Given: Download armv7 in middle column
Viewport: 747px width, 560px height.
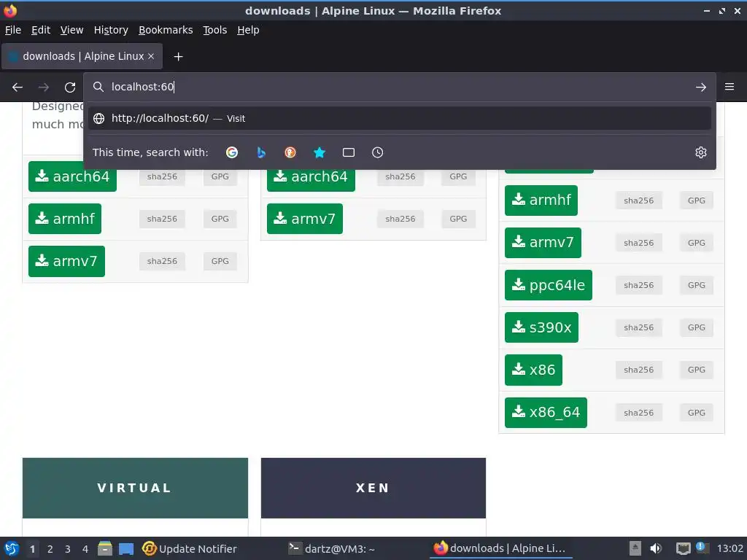Looking at the screenshot, I should tap(305, 219).
